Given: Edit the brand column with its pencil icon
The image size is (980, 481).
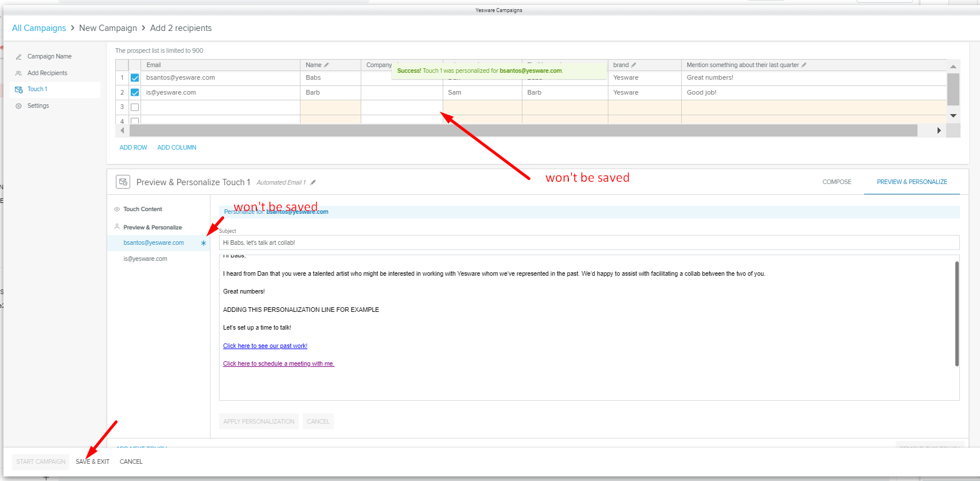Looking at the screenshot, I should [x=634, y=65].
